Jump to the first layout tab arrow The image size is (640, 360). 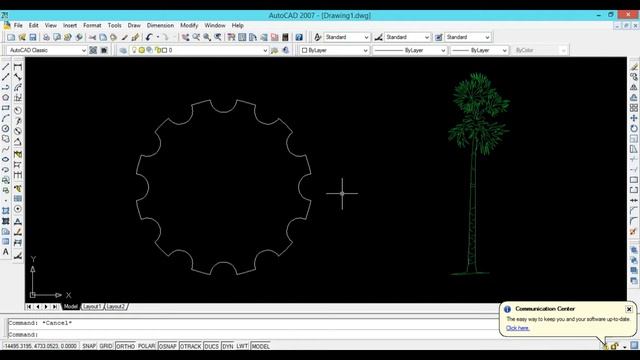(29, 307)
